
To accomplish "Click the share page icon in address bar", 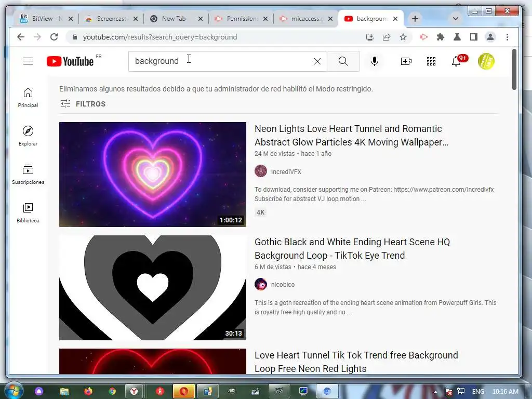I will pos(387,37).
